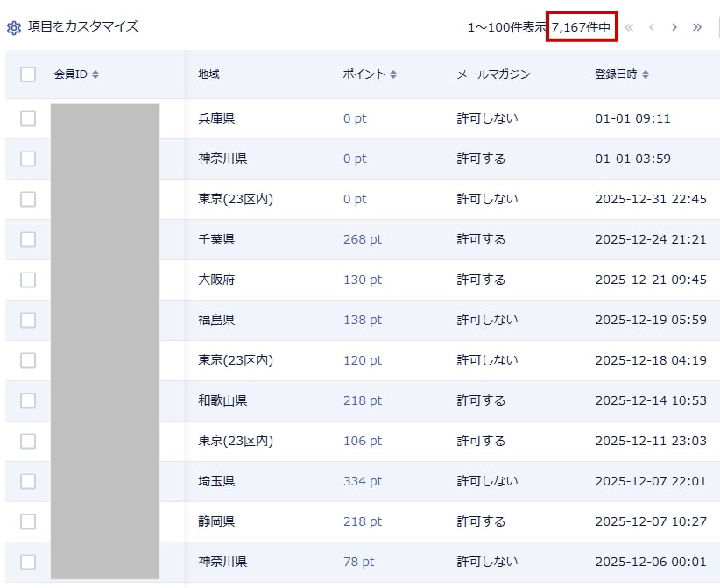Check the box for the 兵庫県 row
720x588 pixels.
28,118
